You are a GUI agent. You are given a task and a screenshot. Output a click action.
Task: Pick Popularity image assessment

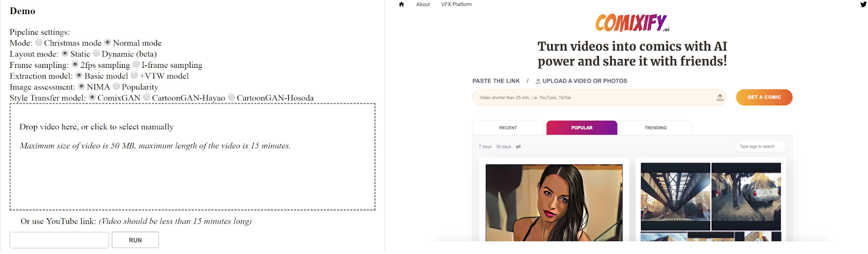click(116, 86)
